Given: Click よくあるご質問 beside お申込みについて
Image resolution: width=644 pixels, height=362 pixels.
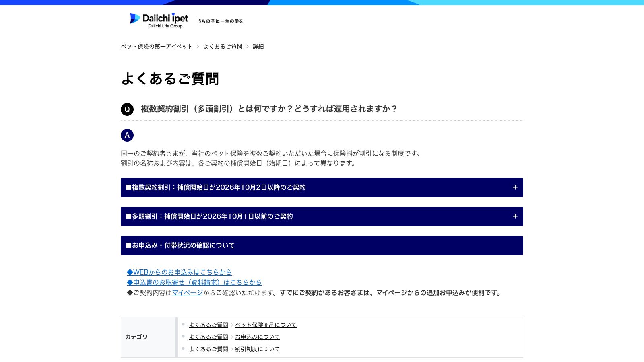Looking at the screenshot, I should point(208,337).
